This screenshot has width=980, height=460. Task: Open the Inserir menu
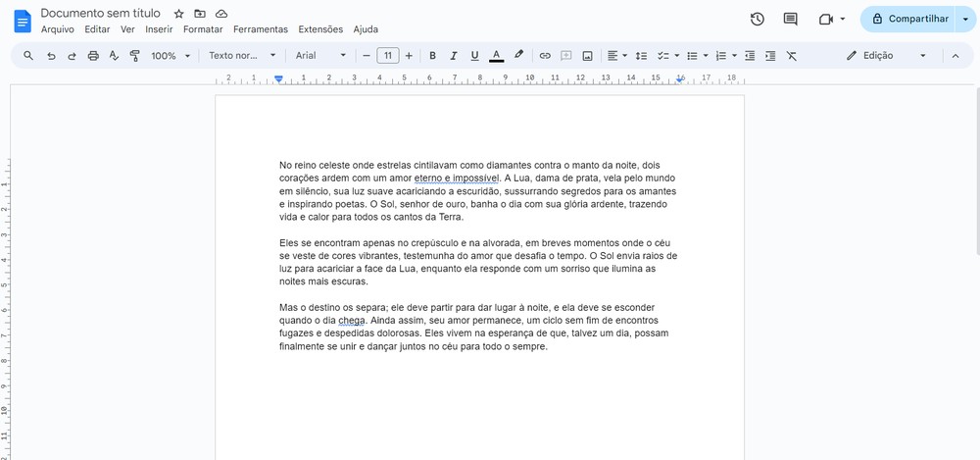[x=160, y=29]
